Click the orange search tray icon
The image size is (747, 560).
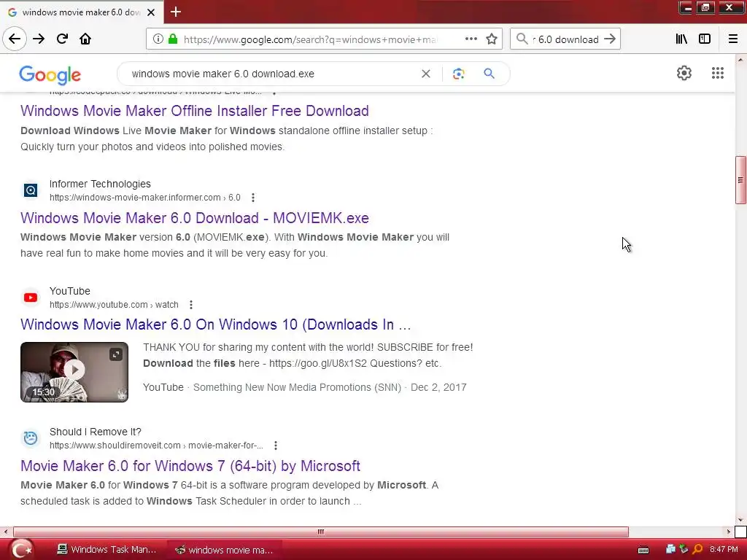click(x=697, y=550)
